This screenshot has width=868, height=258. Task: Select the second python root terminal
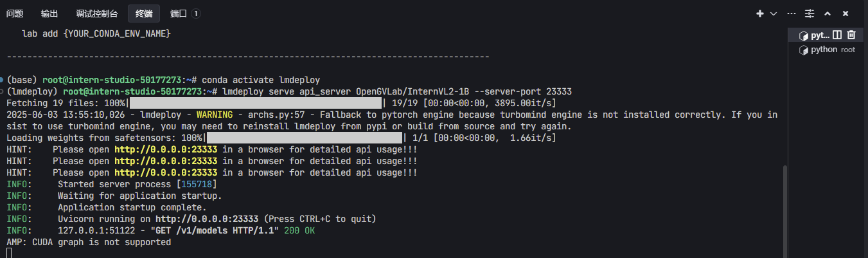pos(826,50)
